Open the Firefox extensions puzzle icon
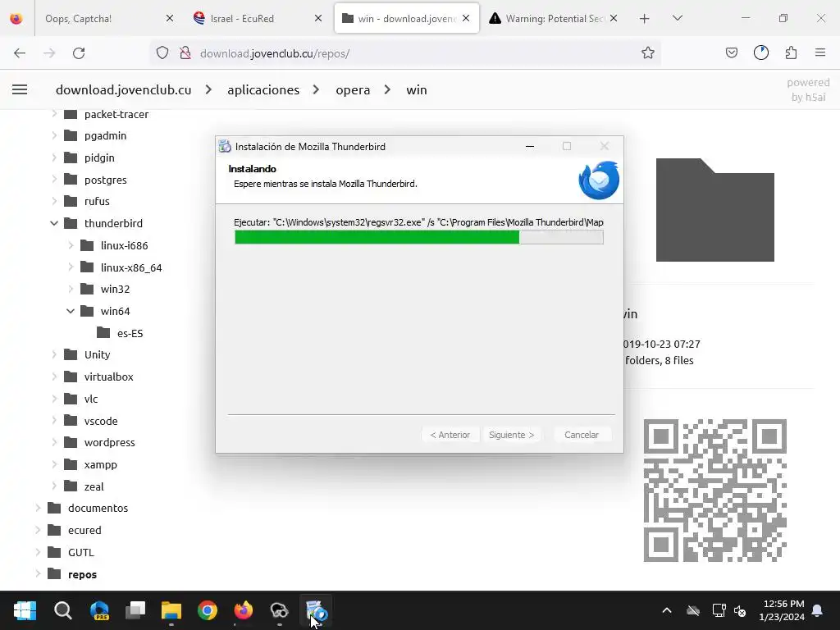 pos(791,52)
